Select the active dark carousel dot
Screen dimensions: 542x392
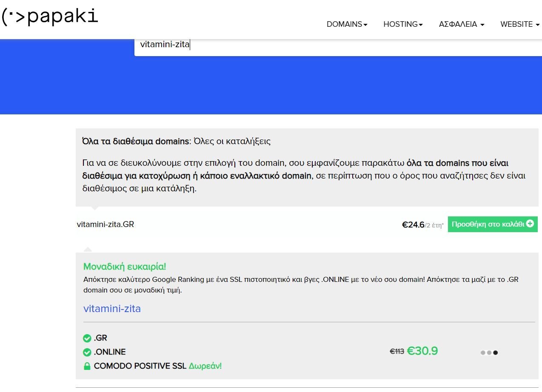[495, 352]
